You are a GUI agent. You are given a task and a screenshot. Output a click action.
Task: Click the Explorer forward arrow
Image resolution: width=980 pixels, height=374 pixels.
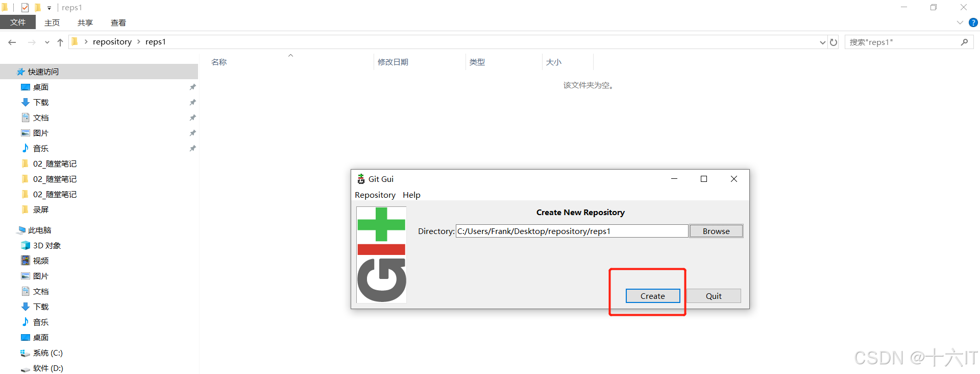point(32,42)
